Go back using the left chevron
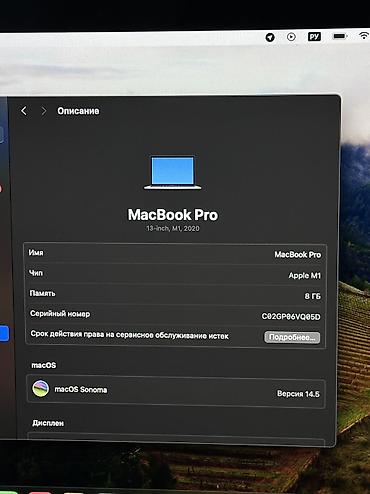This screenshot has height=494, width=370. tap(24, 111)
